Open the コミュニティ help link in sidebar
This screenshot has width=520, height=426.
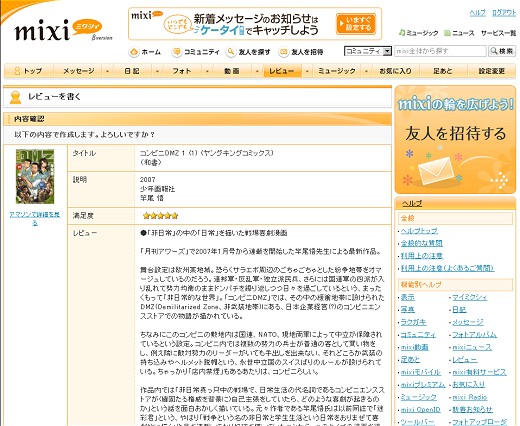[x=418, y=335]
